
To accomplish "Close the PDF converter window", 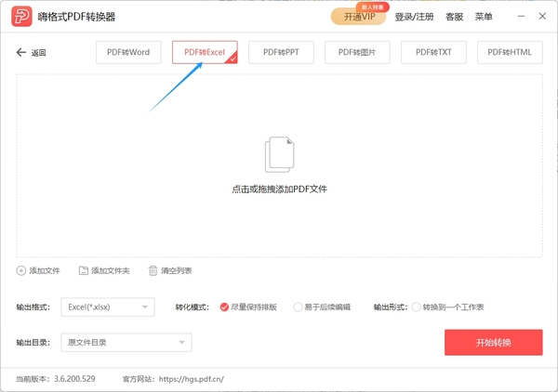I will [542, 17].
